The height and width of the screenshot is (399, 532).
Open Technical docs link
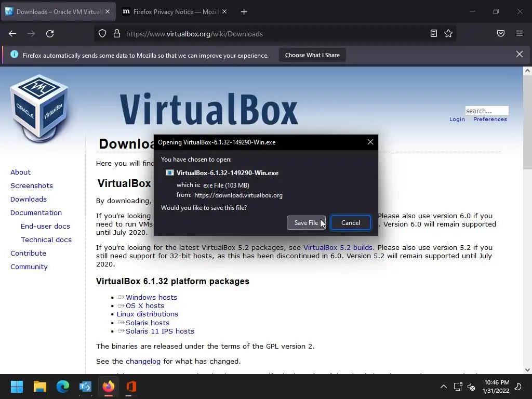coord(46,240)
